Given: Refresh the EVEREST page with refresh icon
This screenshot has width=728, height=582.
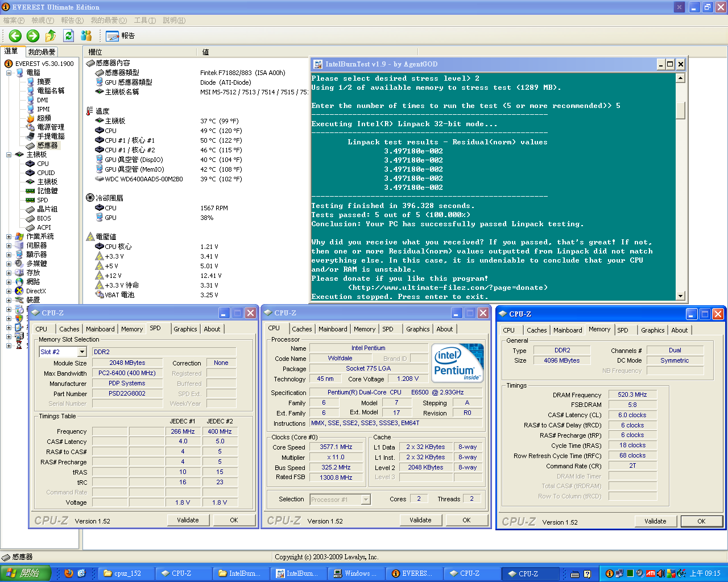Looking at the screenshot, I should point(68,36).
